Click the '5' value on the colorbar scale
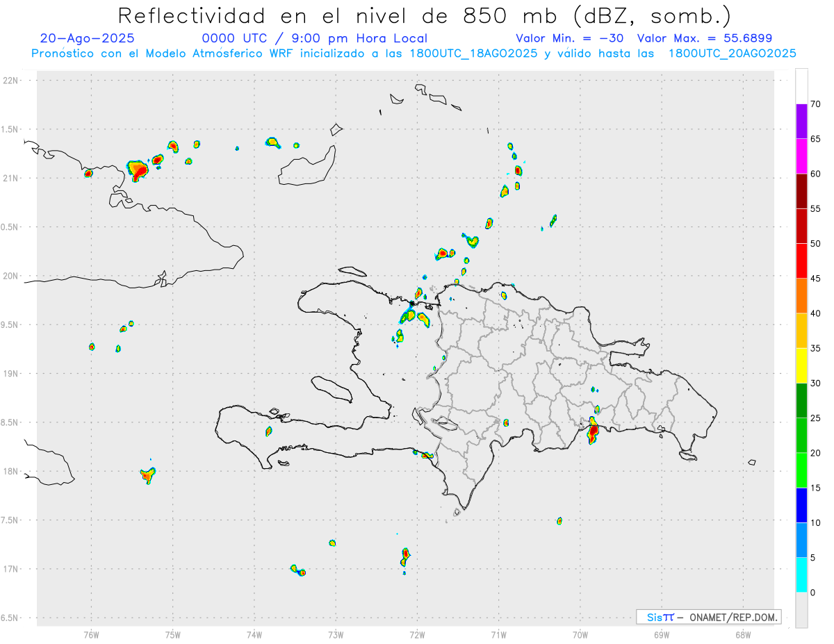 tap(813, 558)
